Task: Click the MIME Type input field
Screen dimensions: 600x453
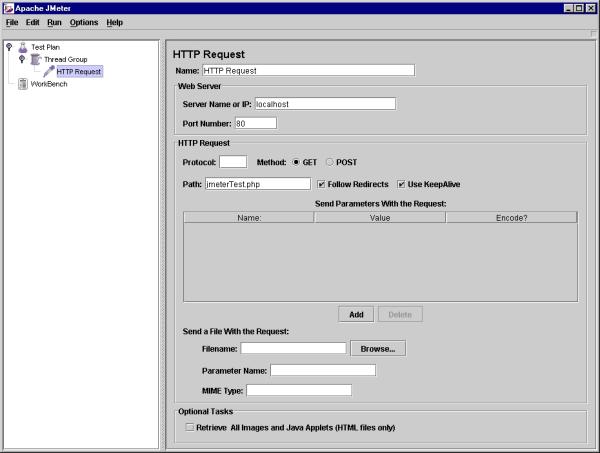Action: tap(299, 390)
